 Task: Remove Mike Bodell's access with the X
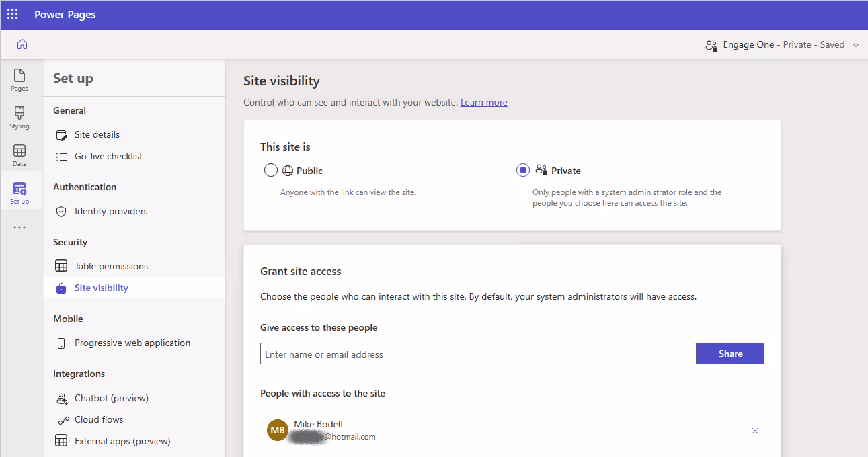[x=755, y=431]
